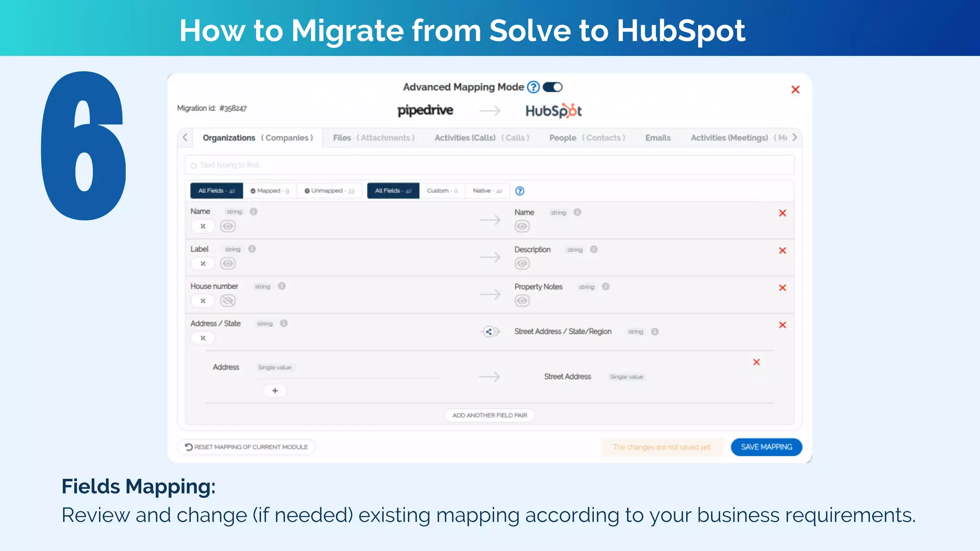Click the pipedrive source logo
The image size is (980, 551).
[425, 110]
